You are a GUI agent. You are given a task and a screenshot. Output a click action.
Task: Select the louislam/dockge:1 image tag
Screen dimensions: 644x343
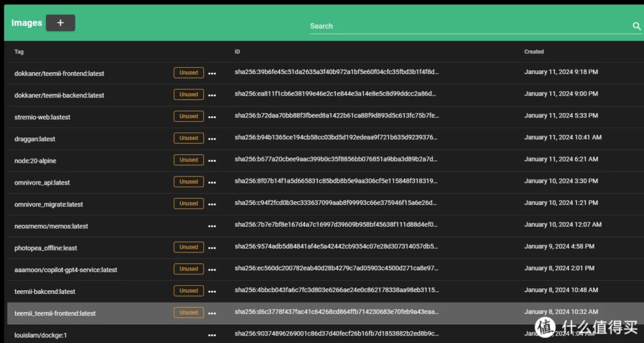click(40, 335)
